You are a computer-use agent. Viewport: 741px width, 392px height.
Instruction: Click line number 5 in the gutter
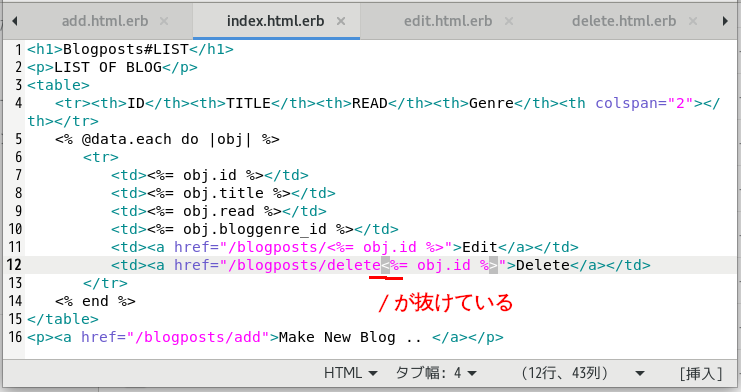click(x=18, y=139)
